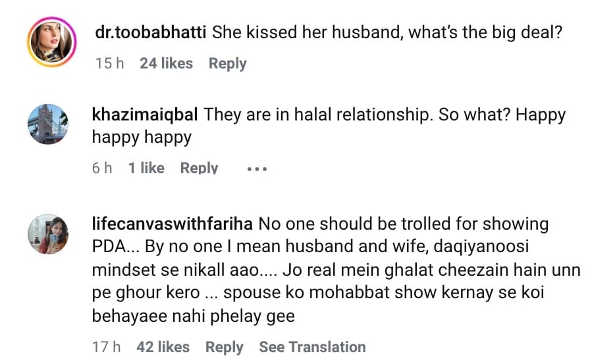Open the khazimaiqbal username link
The width and height of the screenshot is (590, 364).
click(146, 114)
